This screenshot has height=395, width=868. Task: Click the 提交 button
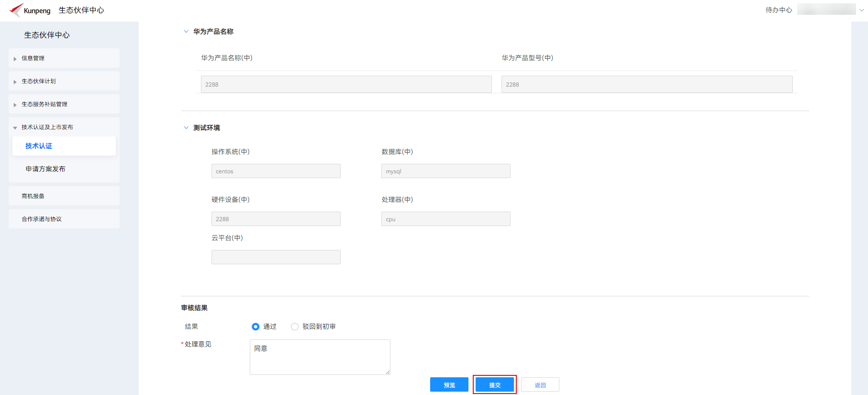[x=495, y=384]
